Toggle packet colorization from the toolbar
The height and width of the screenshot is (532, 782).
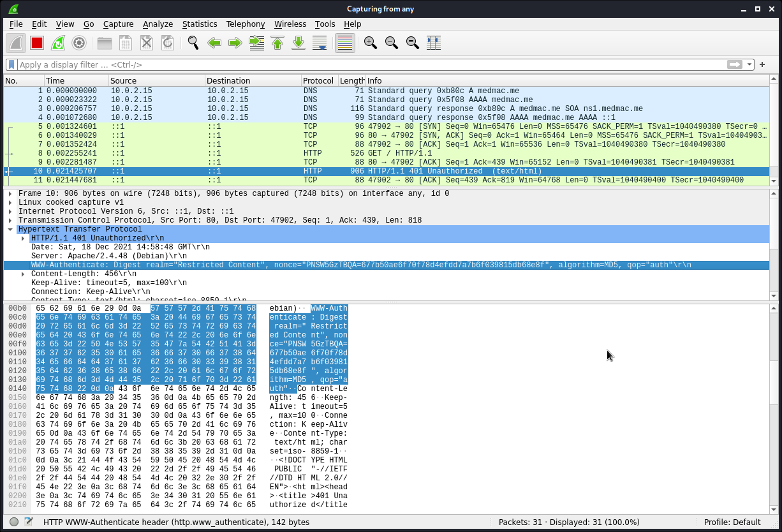(x=344, y=43)
